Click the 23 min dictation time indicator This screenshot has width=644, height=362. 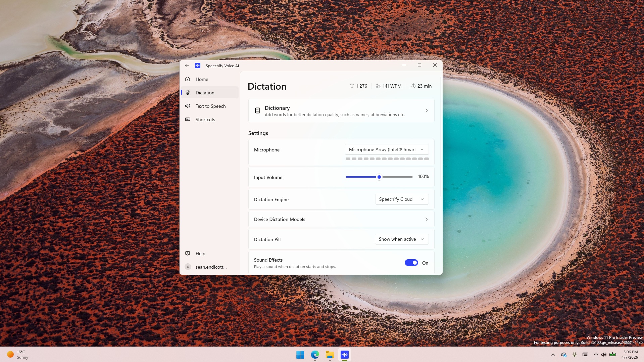[x=421, y=86]
